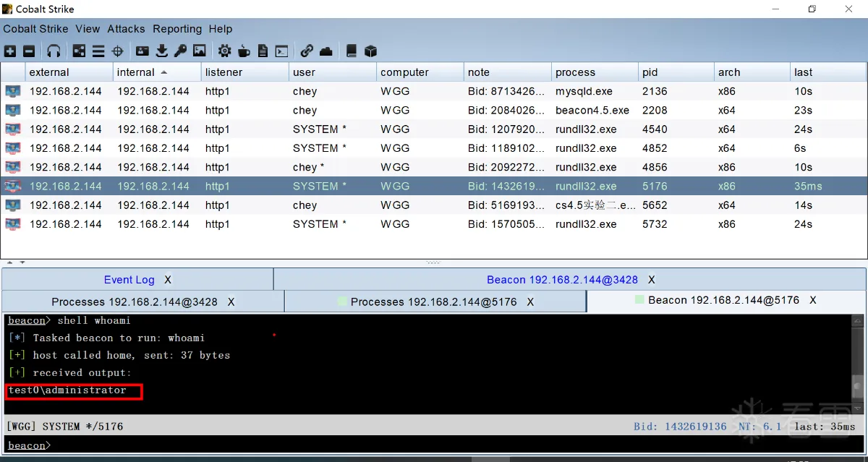Open the Help menu

click(221, 29)
